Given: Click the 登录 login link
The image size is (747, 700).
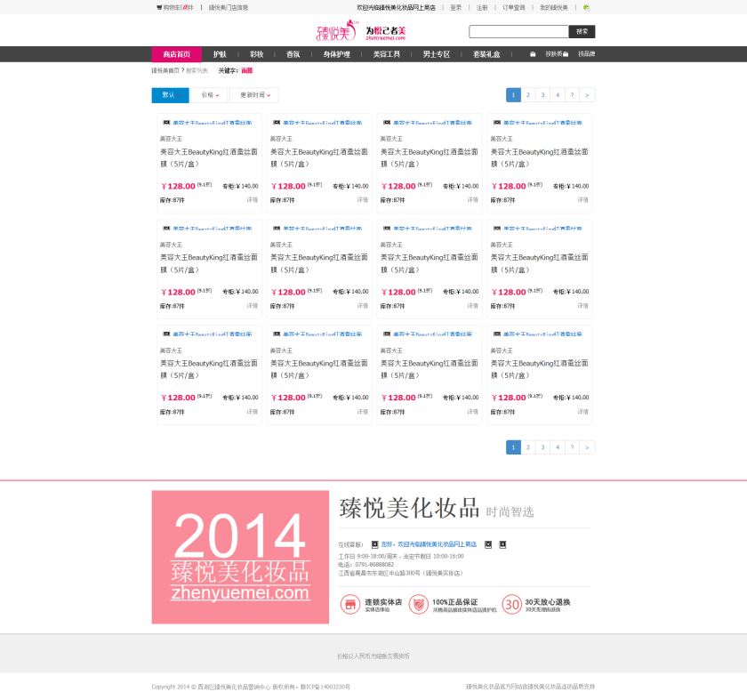Looking at the screenshot, I should pos(456,8).
